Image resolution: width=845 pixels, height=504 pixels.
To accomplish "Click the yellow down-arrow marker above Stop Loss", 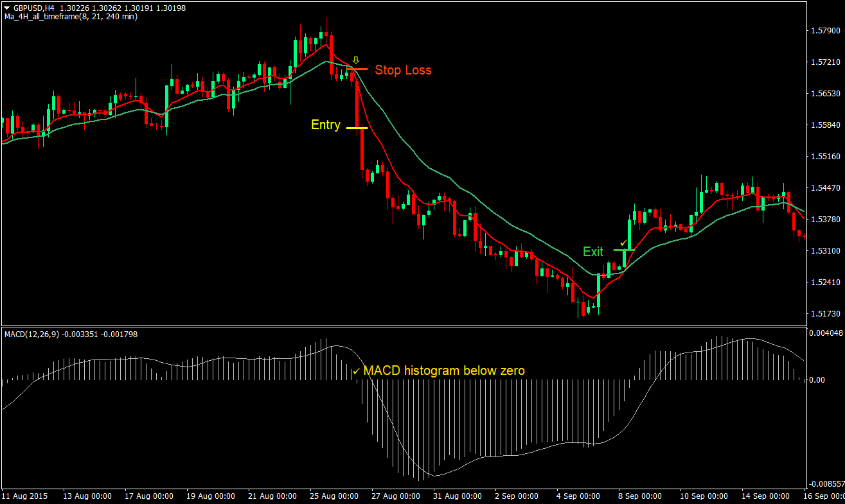I will [355, 60].
